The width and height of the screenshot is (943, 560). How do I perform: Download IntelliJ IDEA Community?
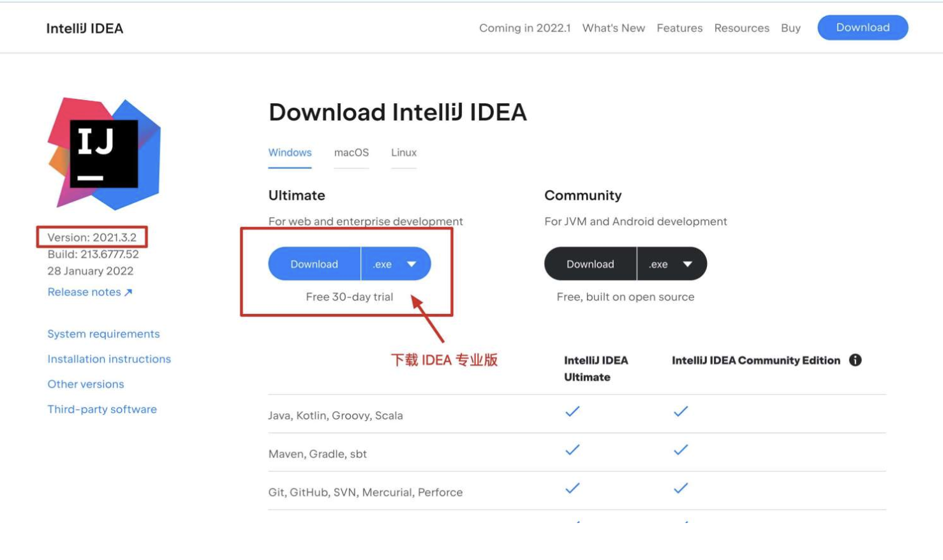(x=590, y=264)
